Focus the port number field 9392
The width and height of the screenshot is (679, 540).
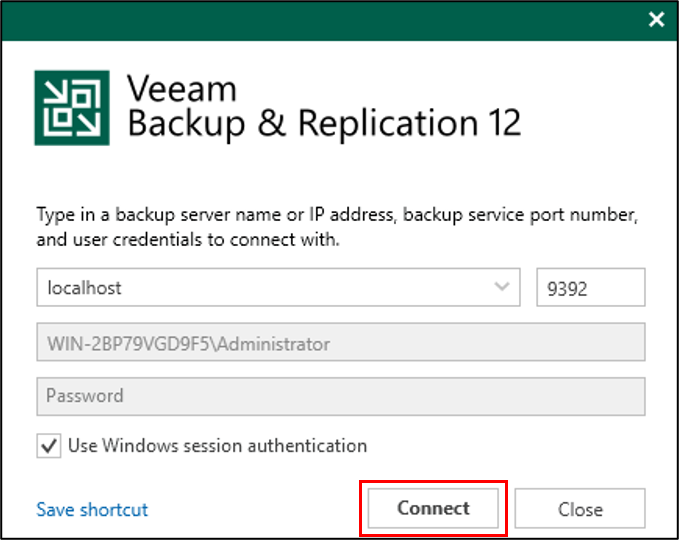pyautogui.click(x=591, y=288)
